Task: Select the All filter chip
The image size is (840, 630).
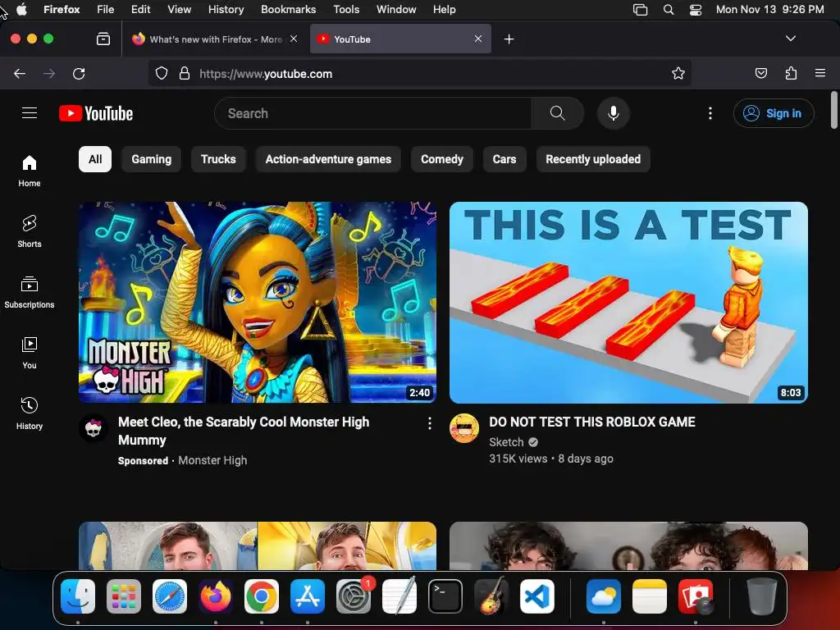Action: pyautogui.click(x=95, y=159)
